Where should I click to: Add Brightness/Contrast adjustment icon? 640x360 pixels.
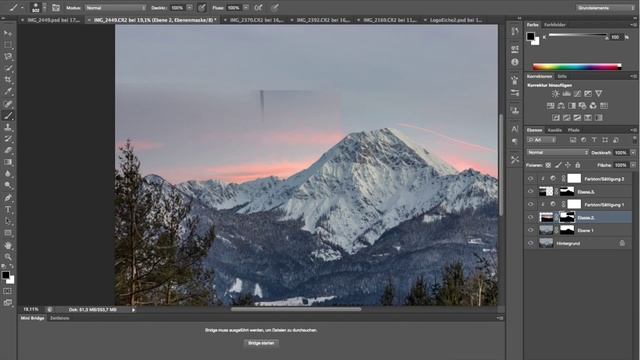coord(556,94)
